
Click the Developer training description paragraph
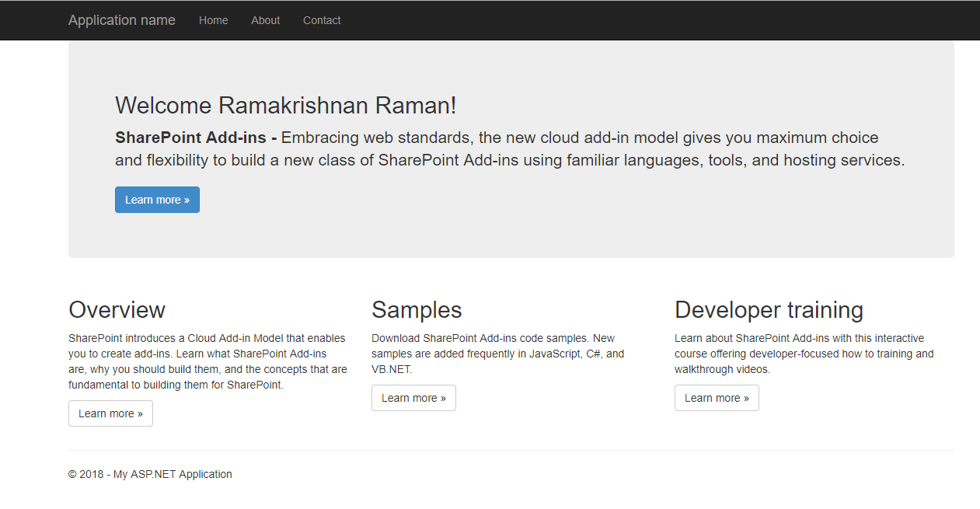coord(804,354)
